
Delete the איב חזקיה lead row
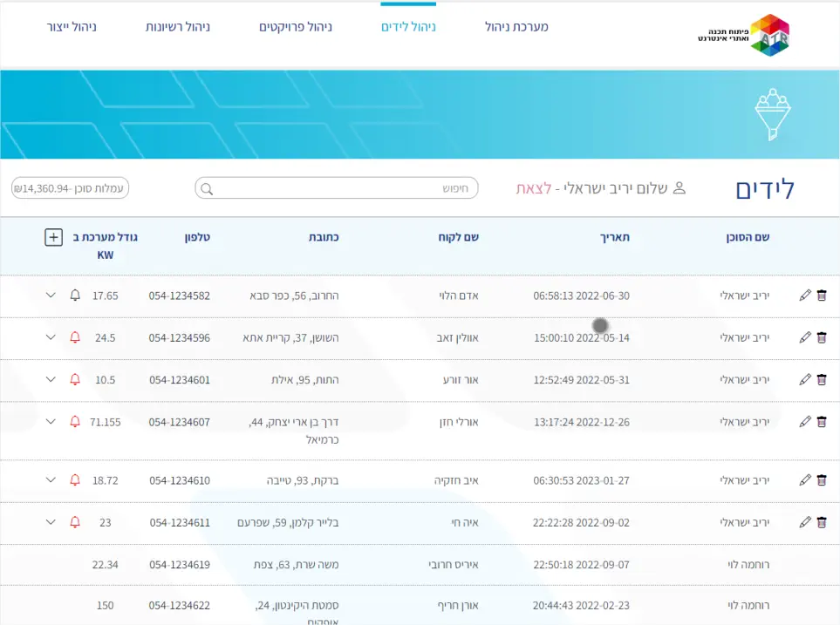click(821, 480)
